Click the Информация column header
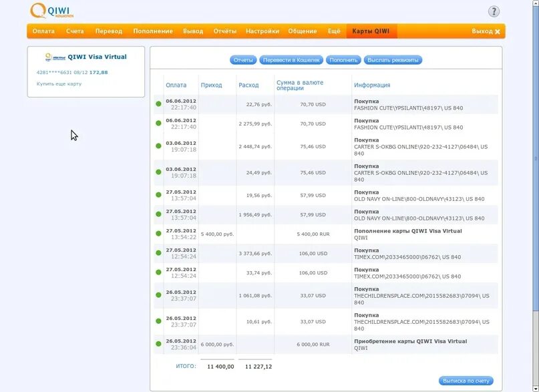539x392 pixels. [x=372, y=85]
